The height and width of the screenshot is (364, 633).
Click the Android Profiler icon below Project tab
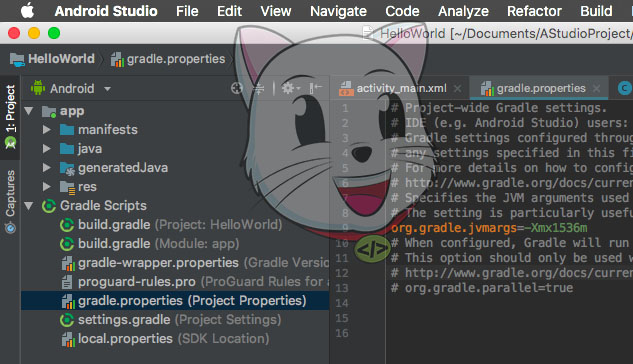click(10, 143)
